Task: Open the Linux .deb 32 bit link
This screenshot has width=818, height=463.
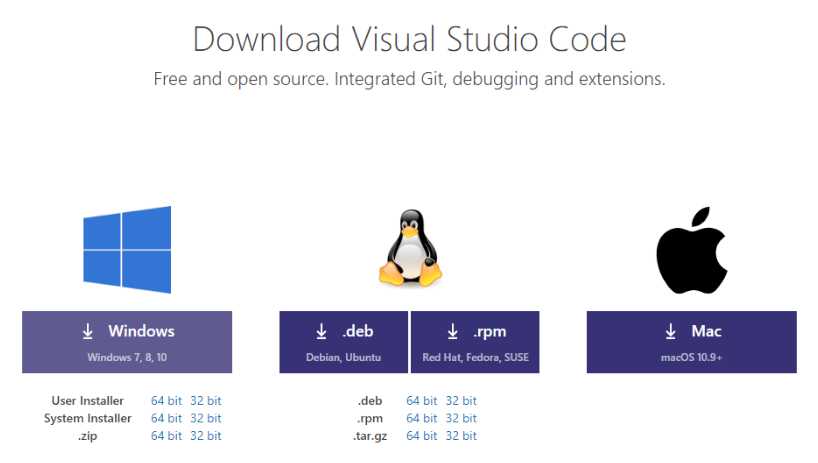Action: pos(461,400)
